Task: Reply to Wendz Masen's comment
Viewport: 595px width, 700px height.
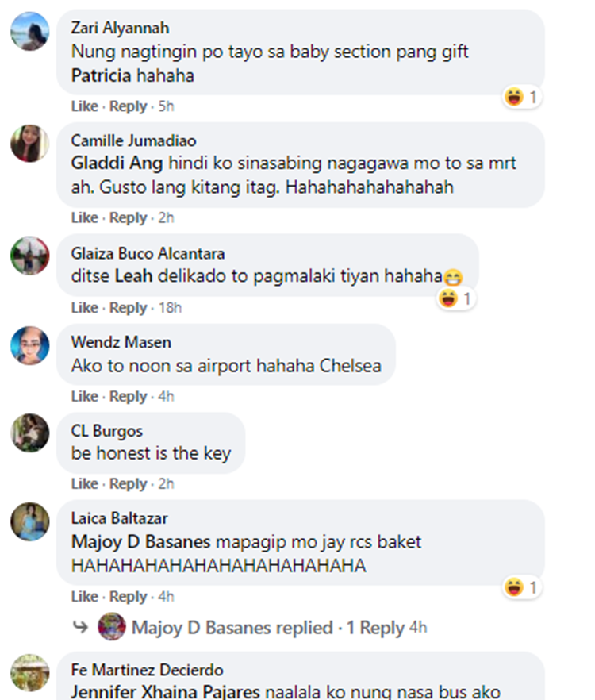Action: click(128, 397)
